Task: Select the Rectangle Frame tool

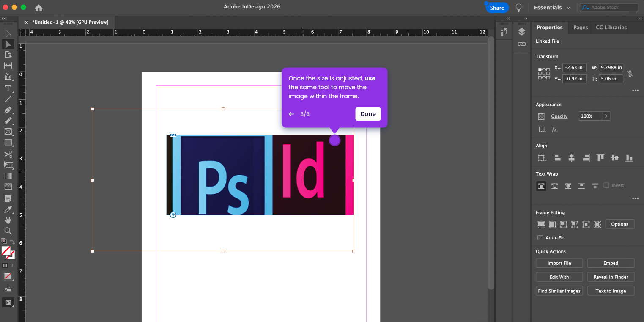Action: (x=8, y=132)
